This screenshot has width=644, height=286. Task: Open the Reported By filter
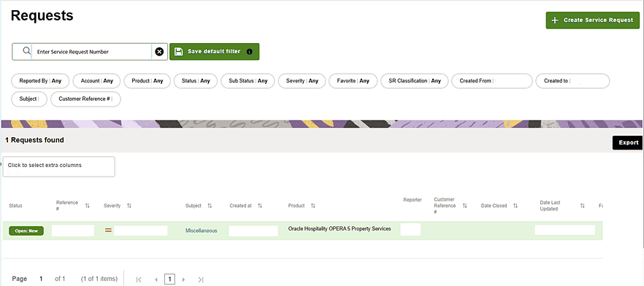tap(40, 81)
